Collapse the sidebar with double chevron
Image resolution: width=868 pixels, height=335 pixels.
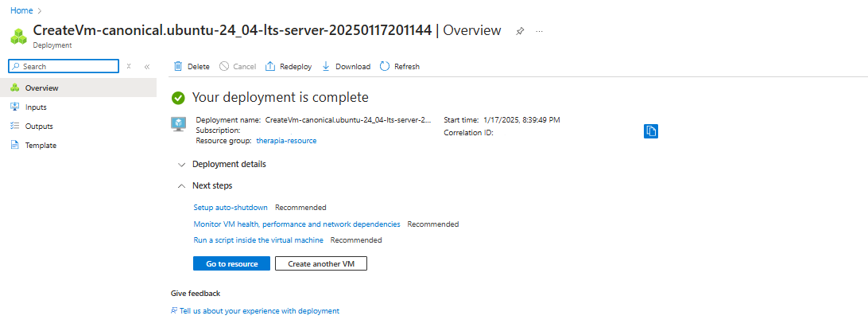147,67
